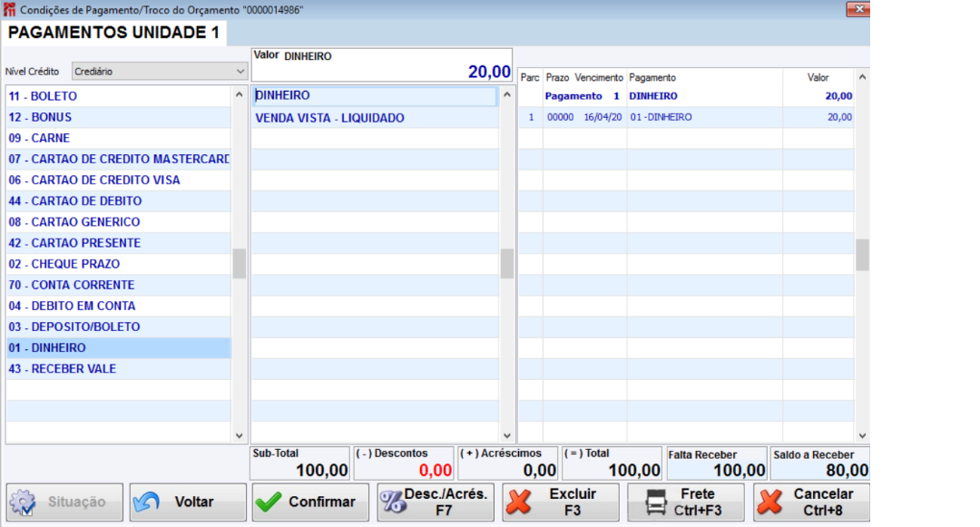Click the Pagamento column header
Image resolution: width=980 pixels, height=527 pixels.
tap(652, 77)
